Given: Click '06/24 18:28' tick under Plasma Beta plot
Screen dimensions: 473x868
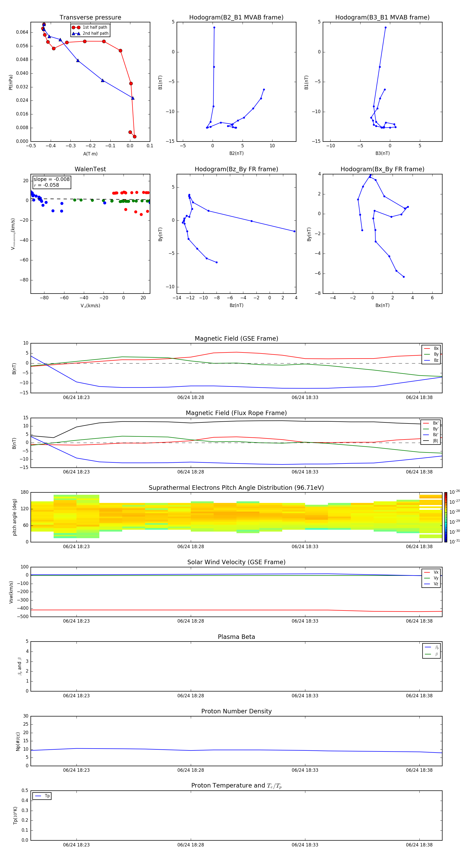Looking at the screenshot, I should point(191,696).
